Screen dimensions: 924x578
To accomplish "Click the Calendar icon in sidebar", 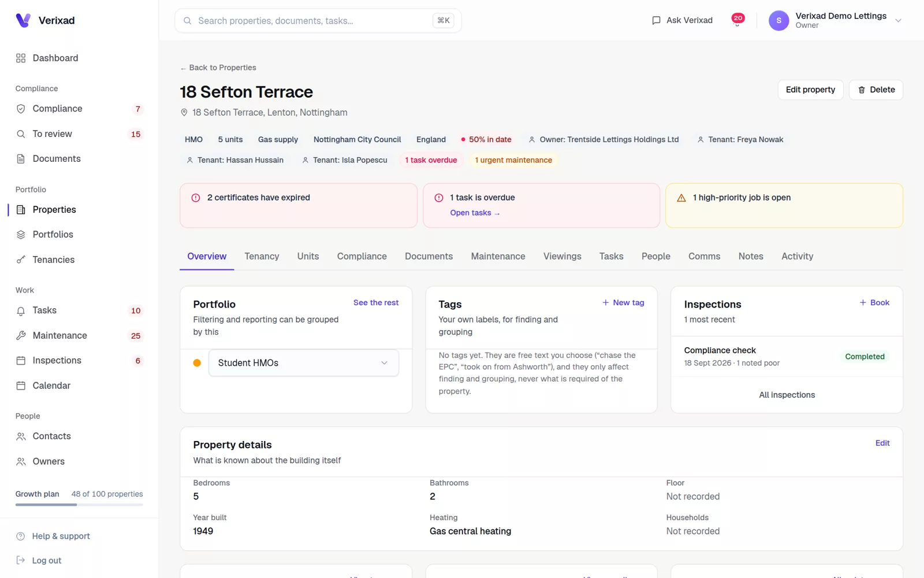I will click(x=21, y=386).
